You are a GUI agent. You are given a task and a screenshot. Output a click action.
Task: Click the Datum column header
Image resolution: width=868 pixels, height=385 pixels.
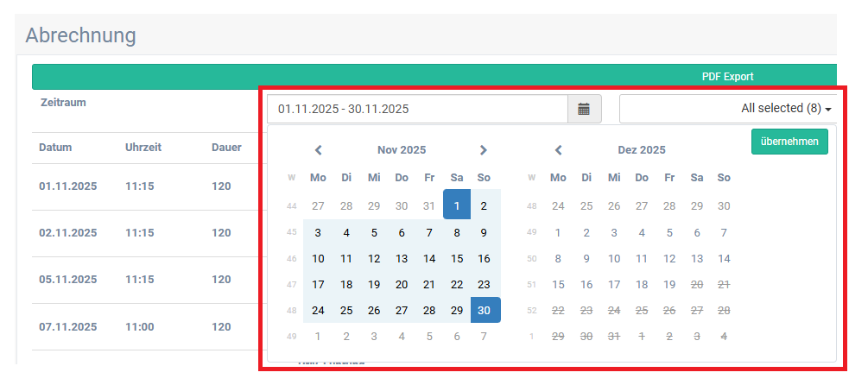point(54,147)
